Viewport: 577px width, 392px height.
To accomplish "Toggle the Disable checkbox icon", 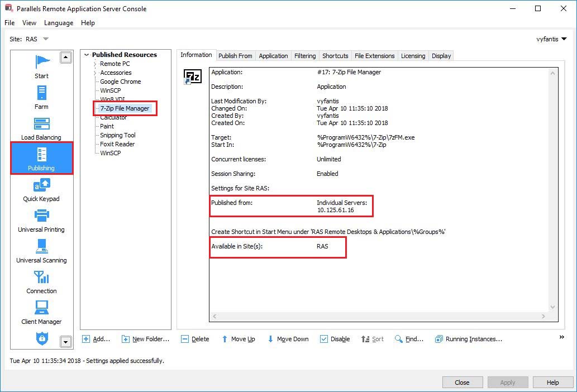I will click(323, 339).
